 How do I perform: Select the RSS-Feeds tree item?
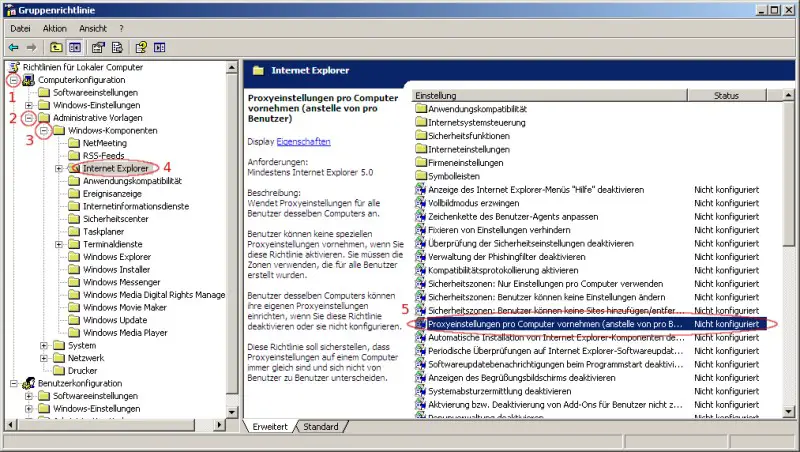(x=104, y=156)
